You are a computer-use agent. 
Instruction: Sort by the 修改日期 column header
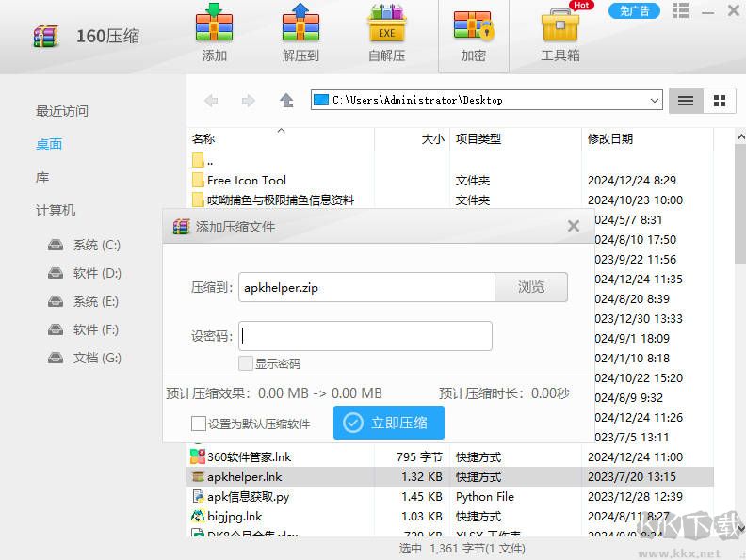tap(610, 138)
